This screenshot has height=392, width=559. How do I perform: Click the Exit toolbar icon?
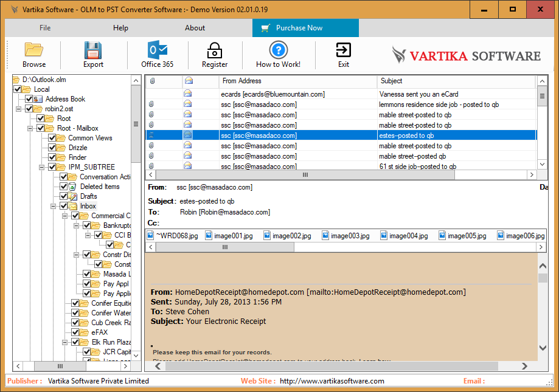pyautogui.click(x=344, y=50)
